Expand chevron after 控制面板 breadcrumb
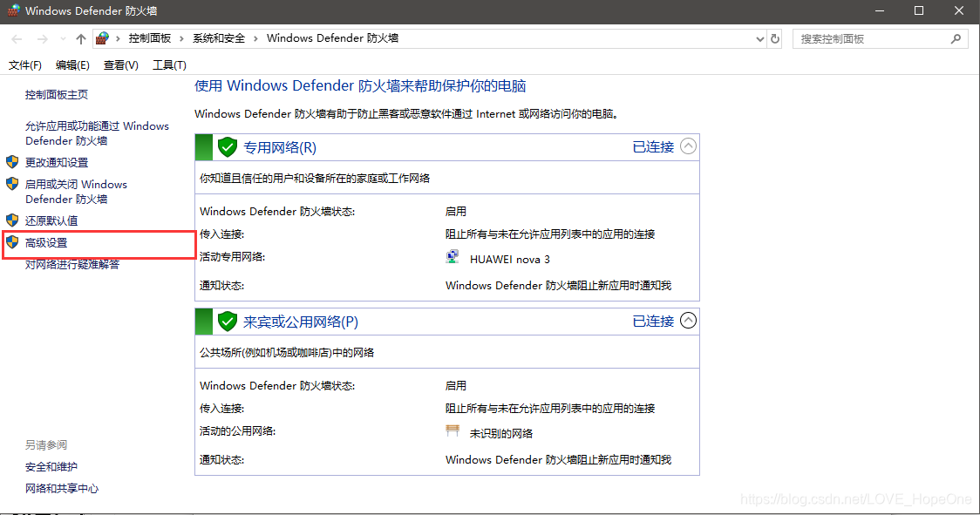This screenshot has height=515, width=980. (x=181, y=38)
